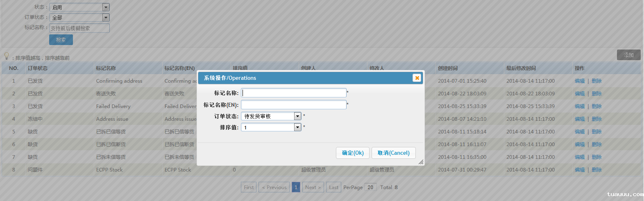Screen dimensions: 644x201
Task: Select page 1 in pagination
Action: [x=296, y=187]
